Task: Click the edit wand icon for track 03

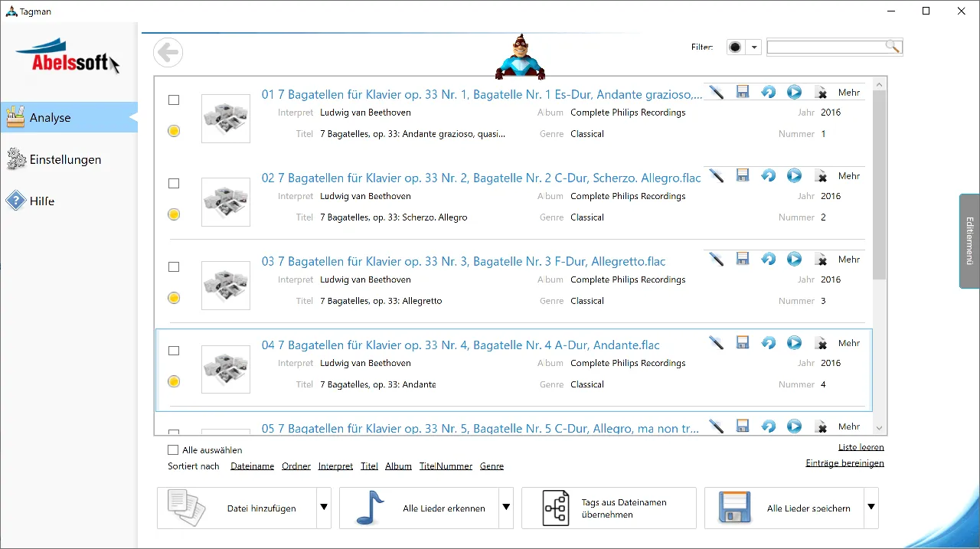Action: tap(716, 259)
